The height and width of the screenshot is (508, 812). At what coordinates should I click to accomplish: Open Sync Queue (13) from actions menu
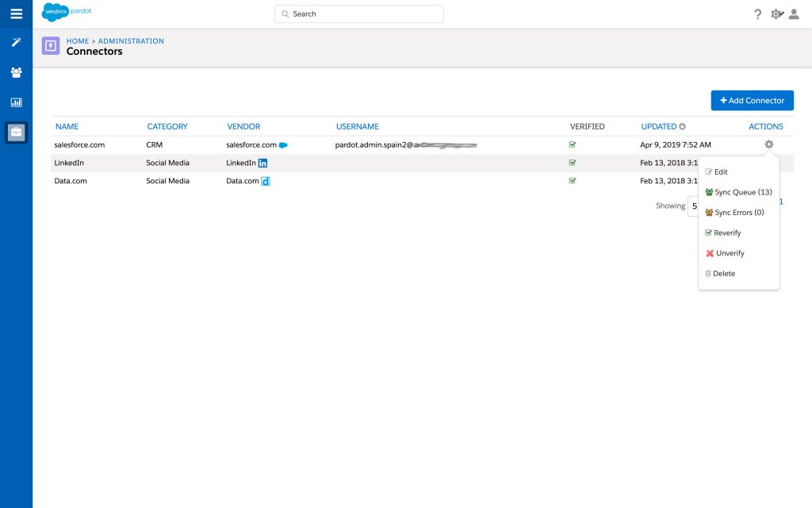738,192
